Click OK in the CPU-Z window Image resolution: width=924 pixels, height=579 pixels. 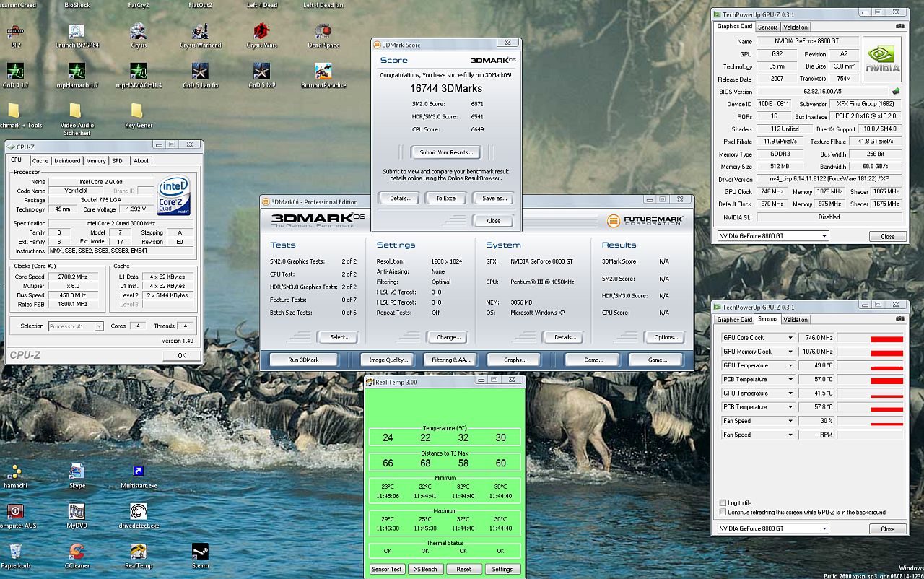(x=181, y=355)
